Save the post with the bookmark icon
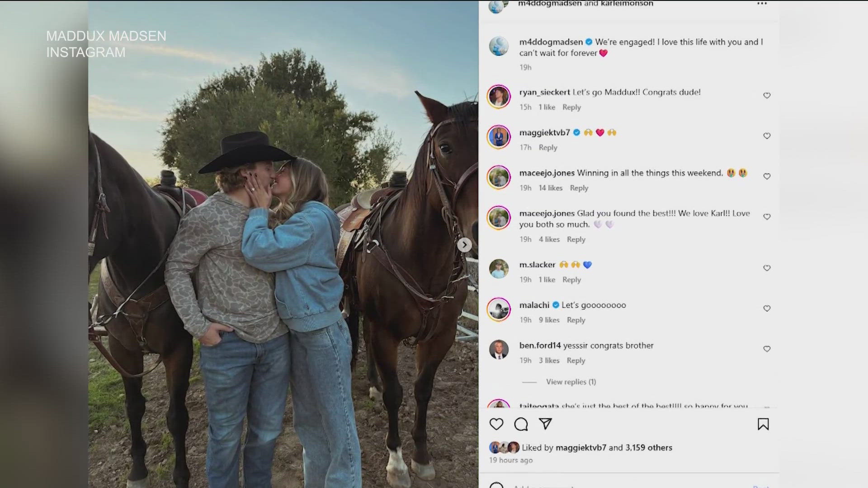This screenshot has height=488, width=868. pyautogui.click(x=763, y=424)
